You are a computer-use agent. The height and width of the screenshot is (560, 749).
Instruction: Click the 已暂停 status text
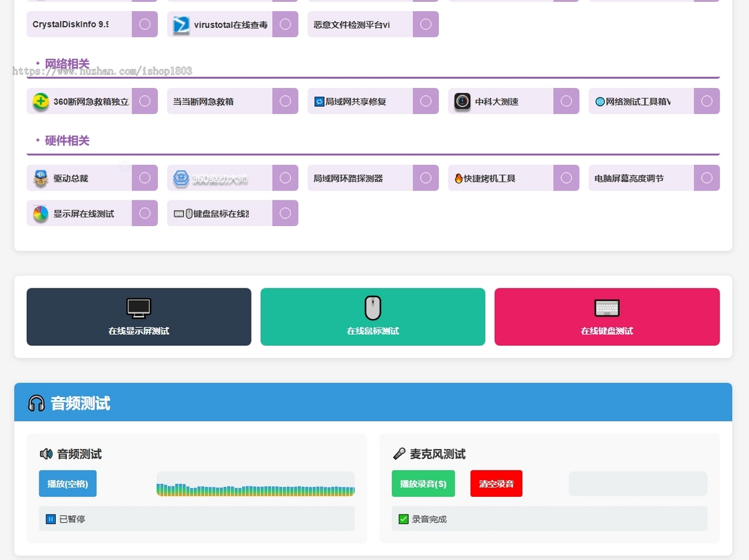tap(72, 519)
